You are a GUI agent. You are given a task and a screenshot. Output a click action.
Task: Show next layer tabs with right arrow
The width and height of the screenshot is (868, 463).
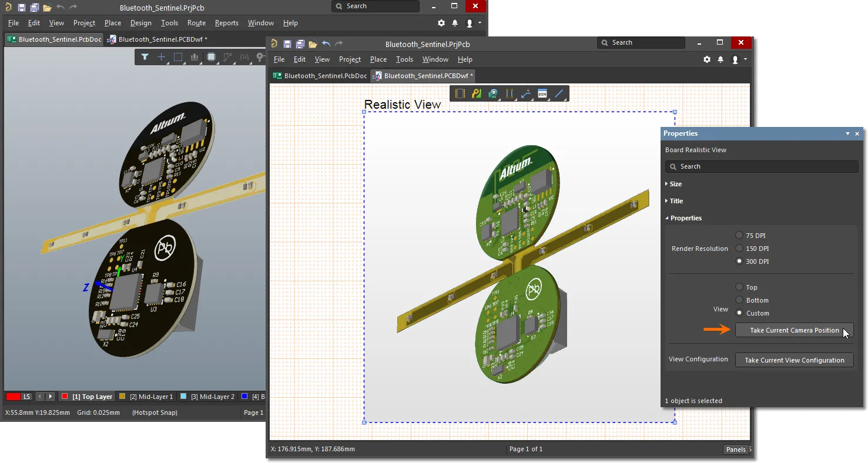tap(51, 397)
